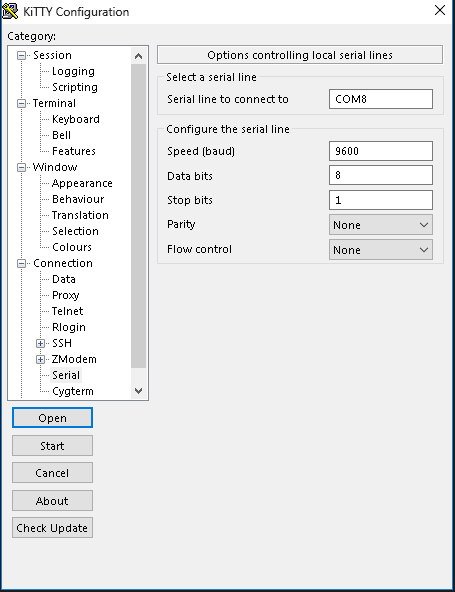Select the Features category

click(x=74, y=151)
